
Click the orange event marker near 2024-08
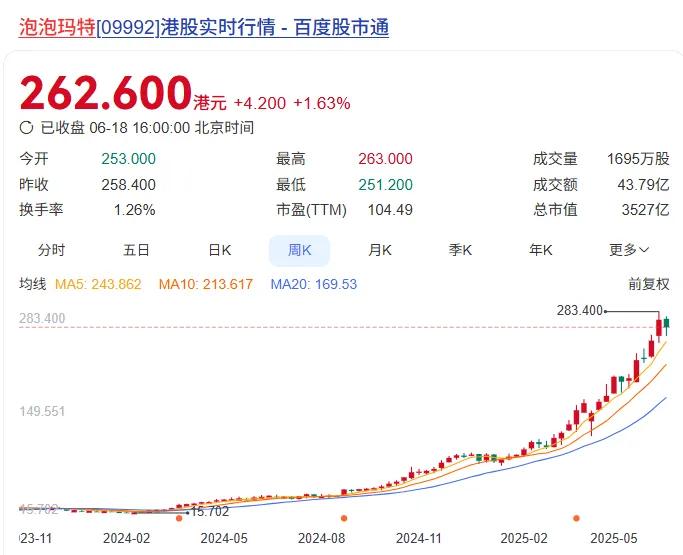coord(344,518)
